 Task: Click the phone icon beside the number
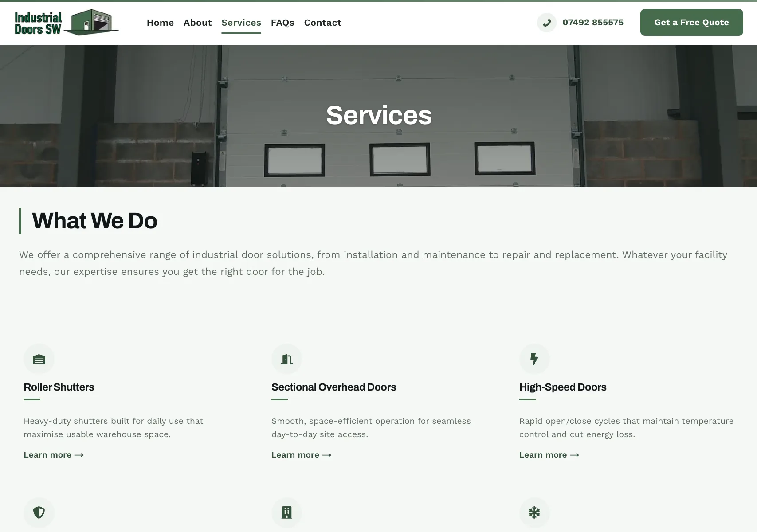(547, 23)
